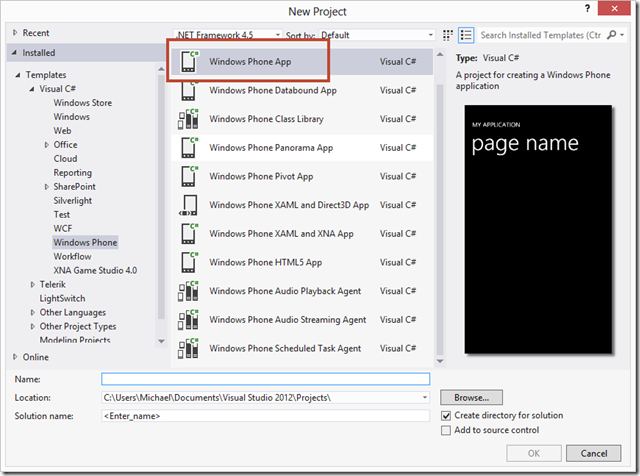Select 'Windows Phone Class Library' row text
This screenshot has height=476, width=640.
267,119
